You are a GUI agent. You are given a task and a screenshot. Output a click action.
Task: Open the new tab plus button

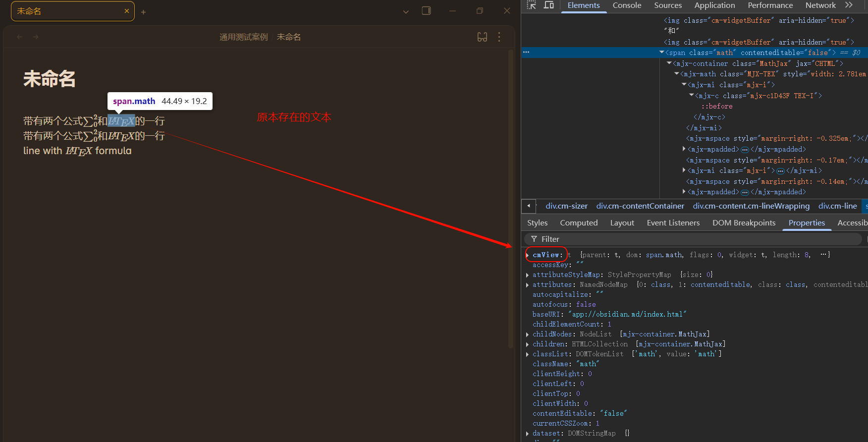tap(143, 12)
